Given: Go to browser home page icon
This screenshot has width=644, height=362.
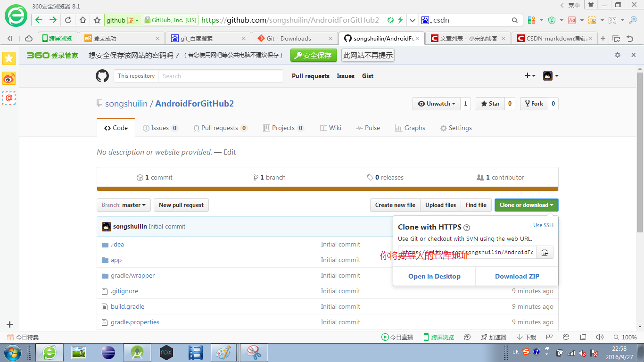Looking at the screenshot, I should click(83, 20).
